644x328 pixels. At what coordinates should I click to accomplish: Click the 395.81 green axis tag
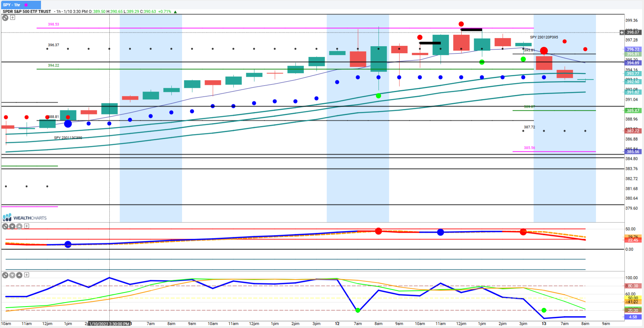tap(633, 54)
